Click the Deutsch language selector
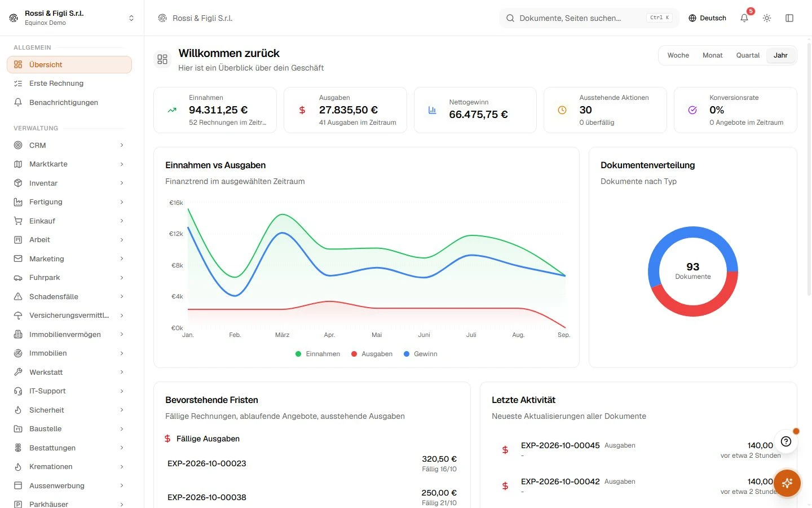 coord(707,18)
